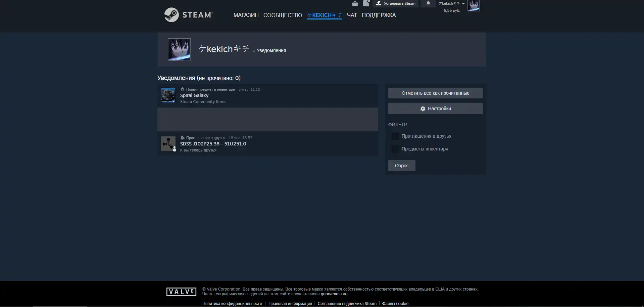Click the gear icon on Настройки button
The image size is (644, 307).
[x=423, y=109]
